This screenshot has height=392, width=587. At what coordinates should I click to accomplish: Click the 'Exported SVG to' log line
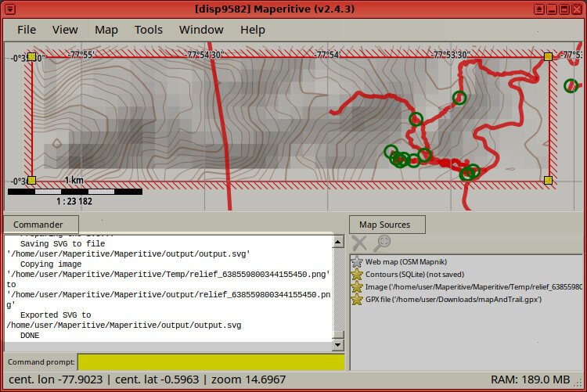click(x=56, y=315)
